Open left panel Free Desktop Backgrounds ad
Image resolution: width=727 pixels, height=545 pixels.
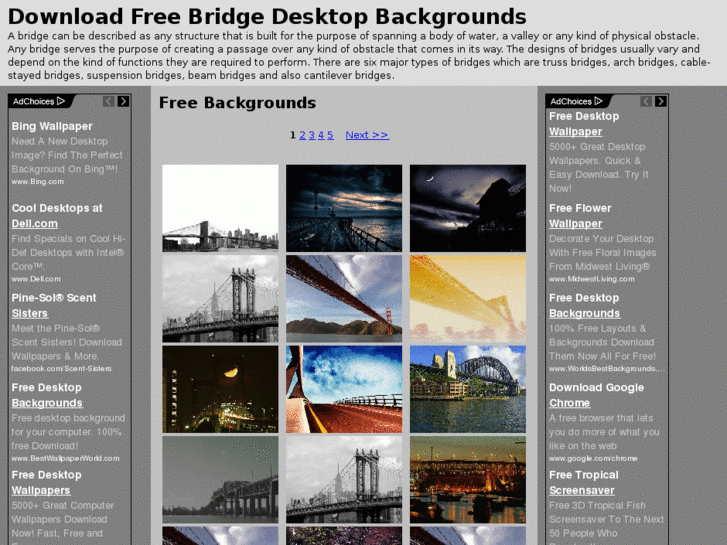pos(47,395)
